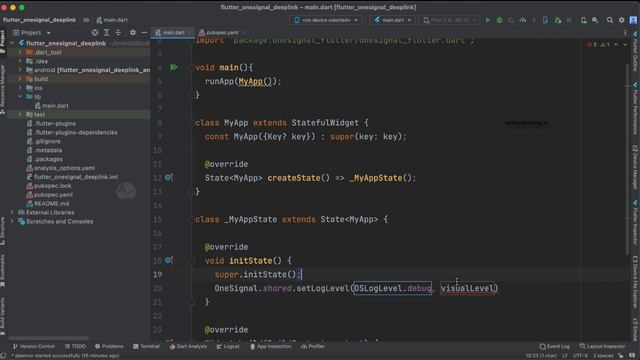Click the Project panel horizontal scrollbar
The width and height of the screenshot is (640, 360).
click(48, 338)
